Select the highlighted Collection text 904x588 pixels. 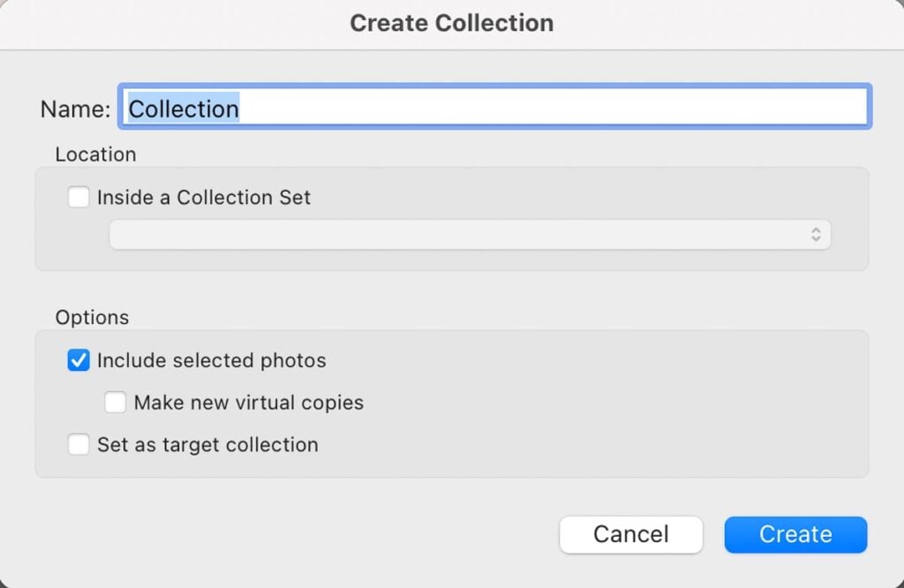(183, 108)
